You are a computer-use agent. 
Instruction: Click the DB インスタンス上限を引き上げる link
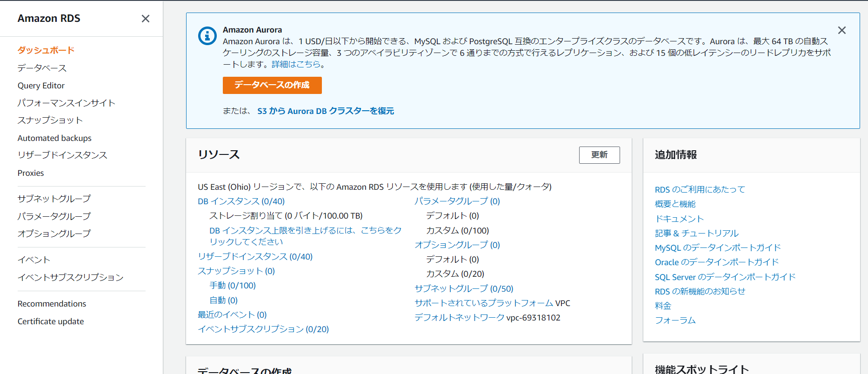pyautogui.click(x=305, y=236)
